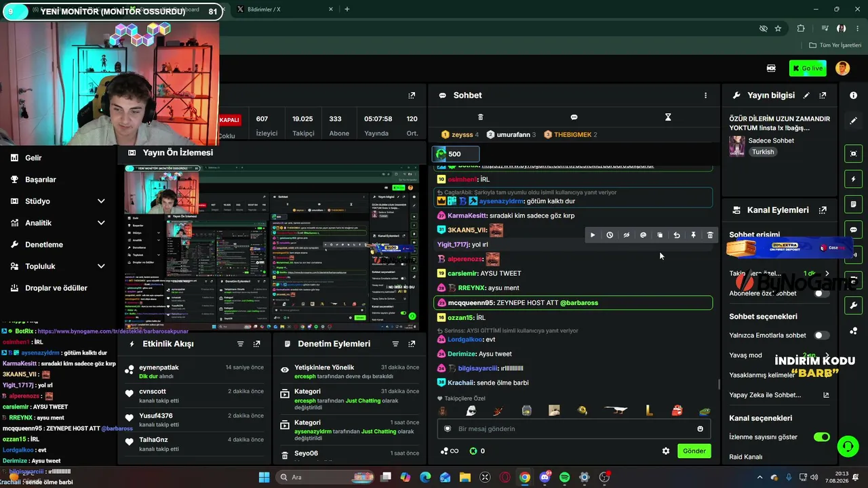Click the trash icon below the Sohbet title
The image size is (868, 488).
coord(481,117)
